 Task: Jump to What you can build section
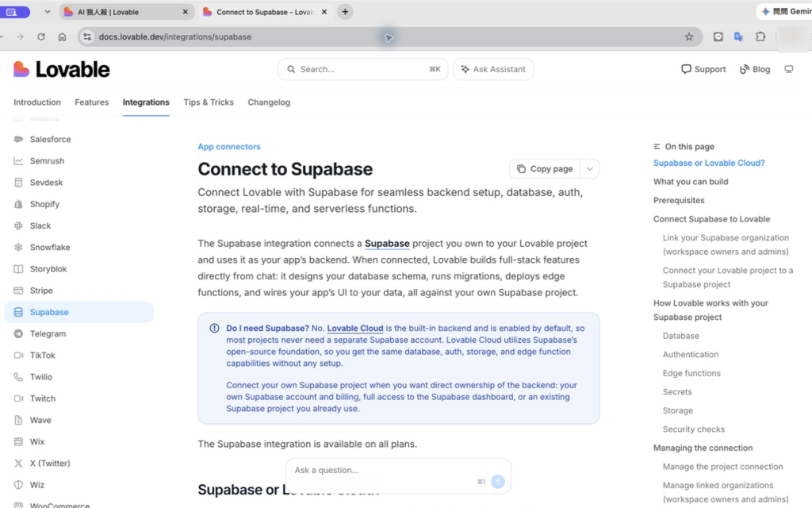pyautogui.click(x=691, y=182)
